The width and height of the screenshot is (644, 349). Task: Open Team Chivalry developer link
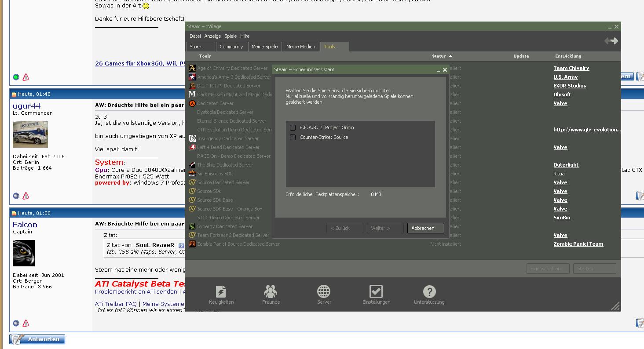tap(571, 68)
